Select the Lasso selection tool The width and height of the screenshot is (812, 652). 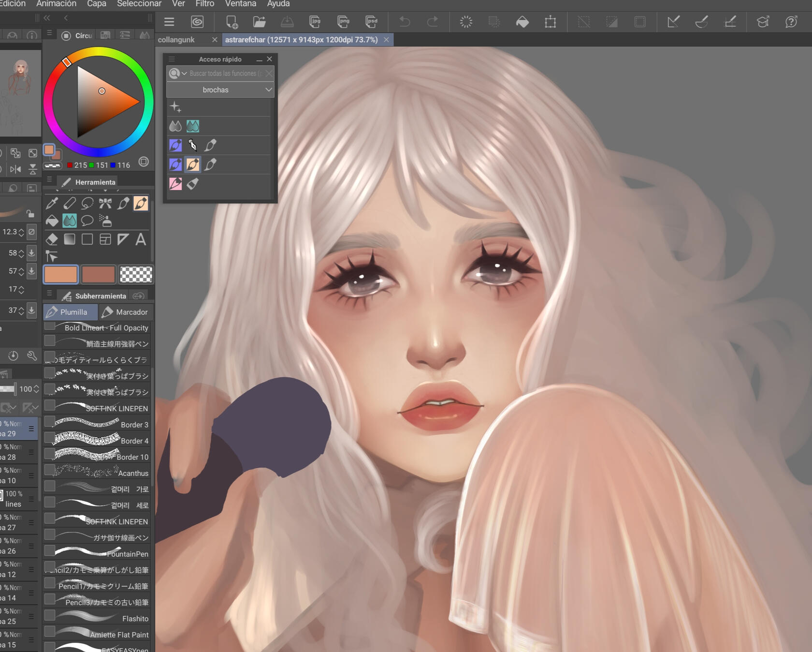87,204
